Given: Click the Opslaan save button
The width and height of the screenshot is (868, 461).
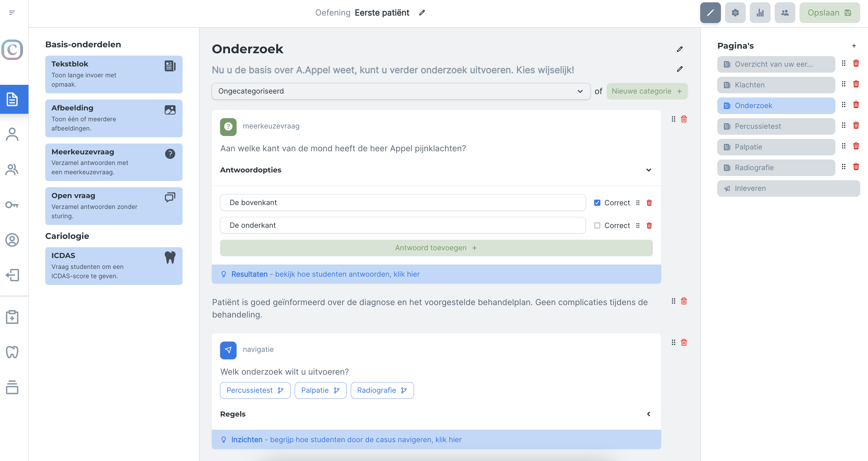Looking at the screenshot, I should coord(829,13).
